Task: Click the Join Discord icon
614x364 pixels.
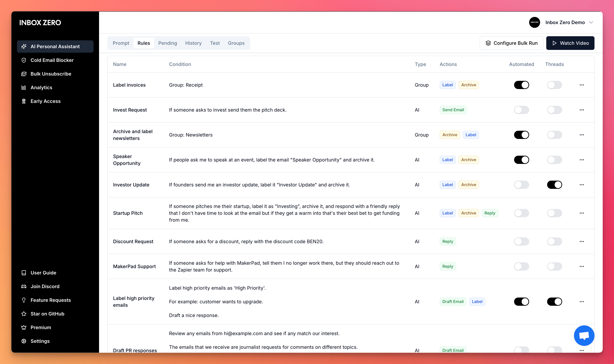Action: click(x=24, y=286)
